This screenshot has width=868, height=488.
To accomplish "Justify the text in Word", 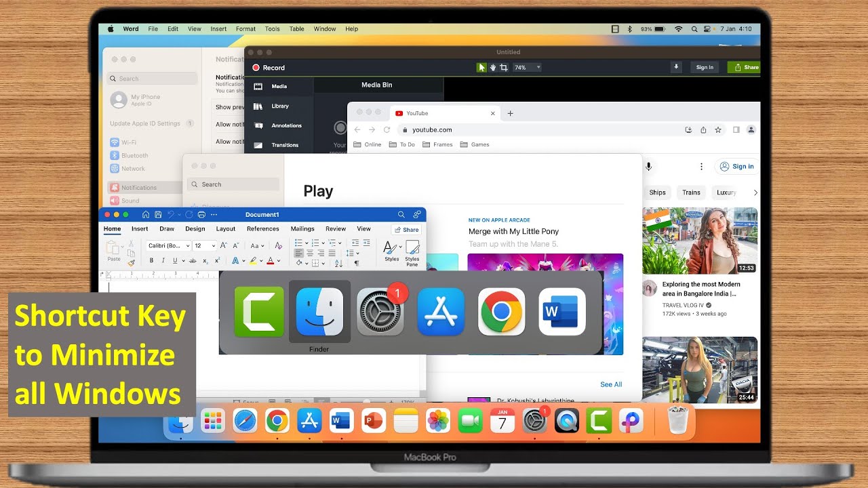I will pos(332,253).
